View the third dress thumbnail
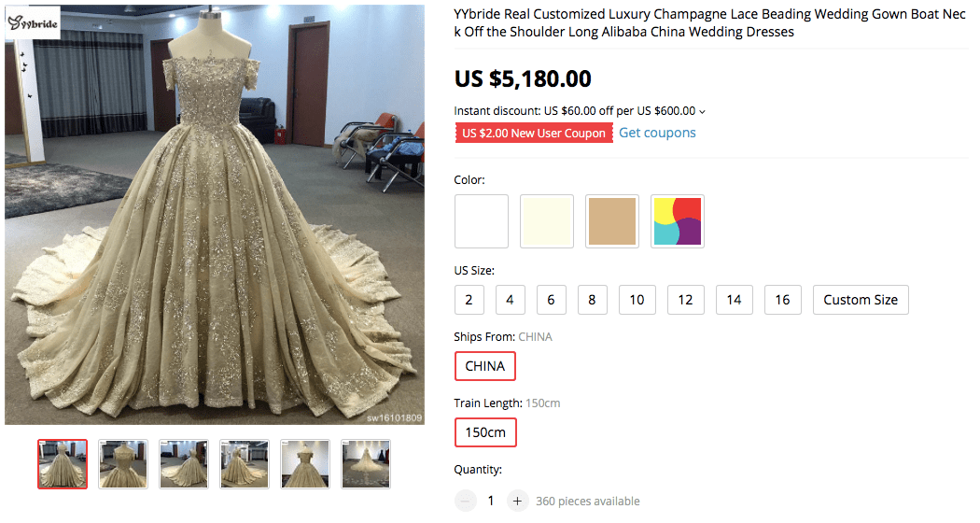980x523 pixels. coord(184,464)
